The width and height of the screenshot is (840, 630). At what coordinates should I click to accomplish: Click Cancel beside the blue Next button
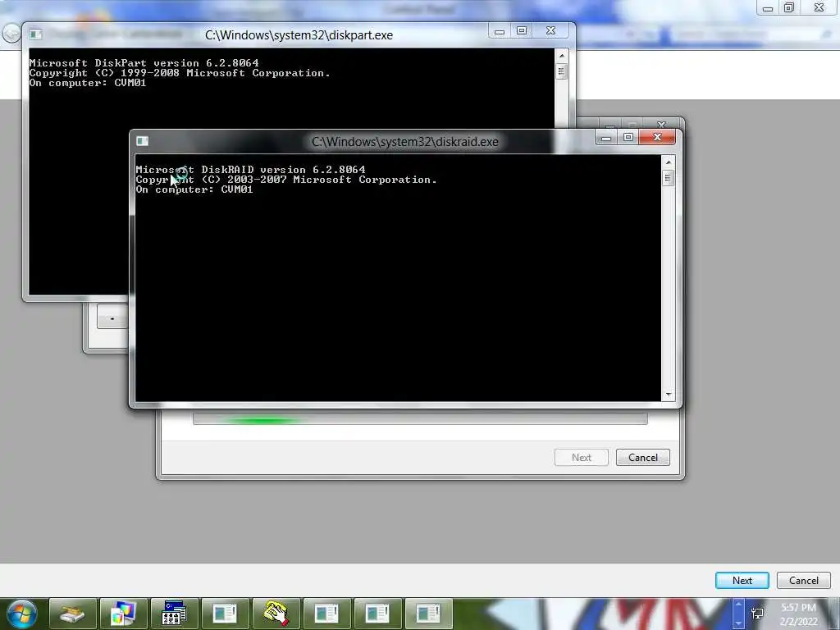tap(804, 580)
